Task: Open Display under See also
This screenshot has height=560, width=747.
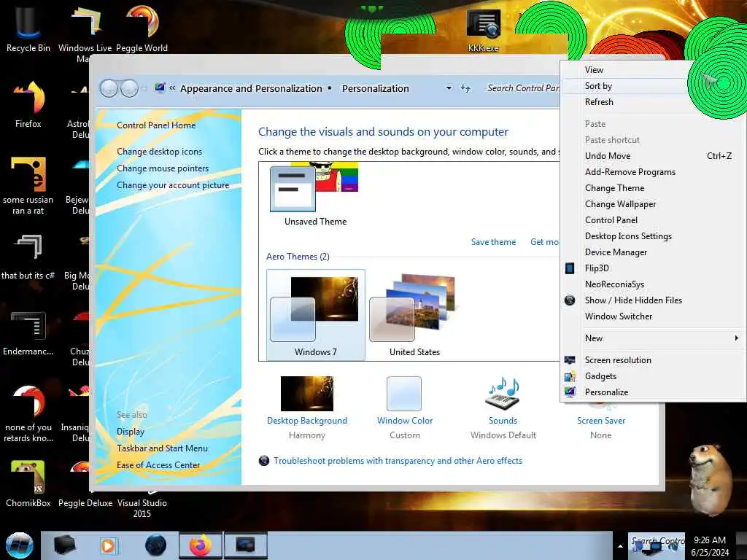Action: click(131, 432)
